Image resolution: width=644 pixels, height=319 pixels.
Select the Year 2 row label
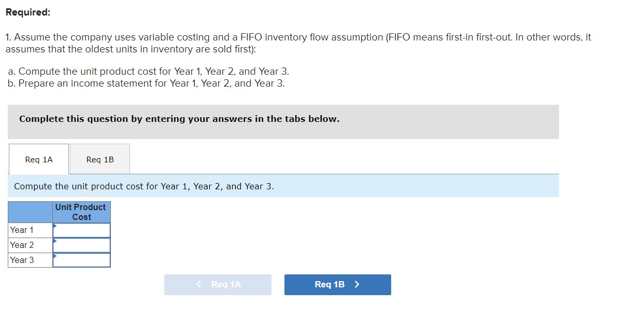pyautogui.click(x=21, y=244)
